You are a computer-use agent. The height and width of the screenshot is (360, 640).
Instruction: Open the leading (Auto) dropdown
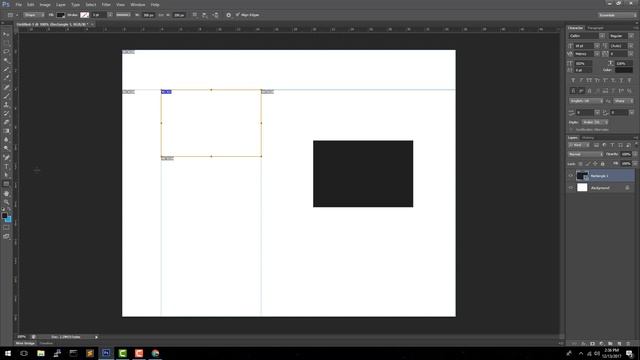coord(622,46)
